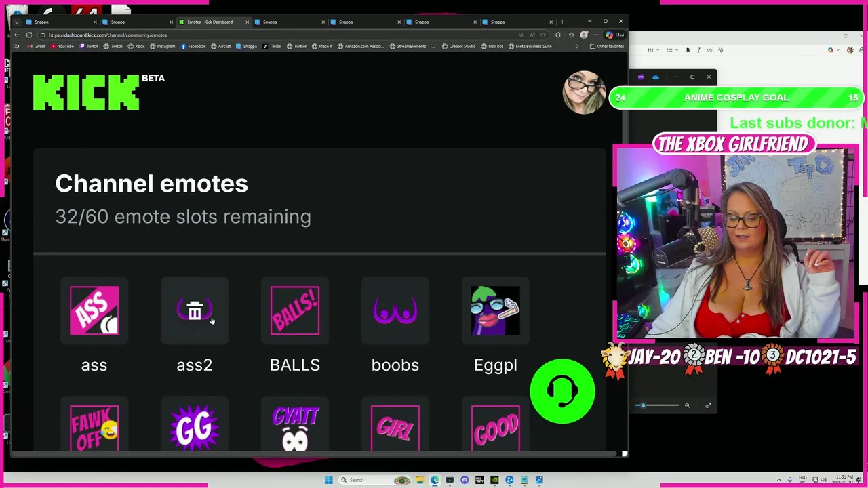Open the Xbox bookmark

[x=136, y=46]
